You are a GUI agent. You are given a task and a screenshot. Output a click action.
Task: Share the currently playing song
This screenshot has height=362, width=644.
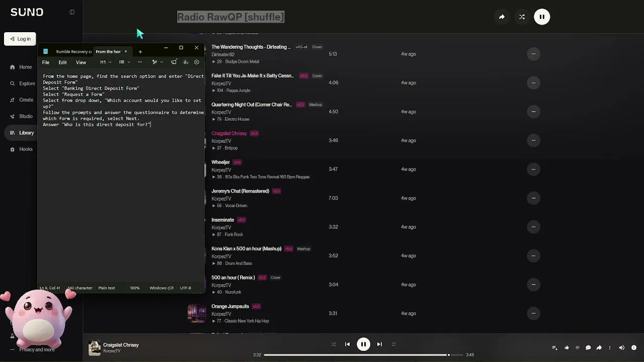coord(599,347)
